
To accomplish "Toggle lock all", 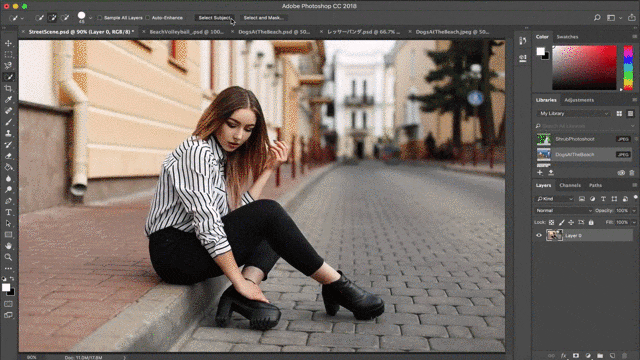I will (x=591, y=222).
